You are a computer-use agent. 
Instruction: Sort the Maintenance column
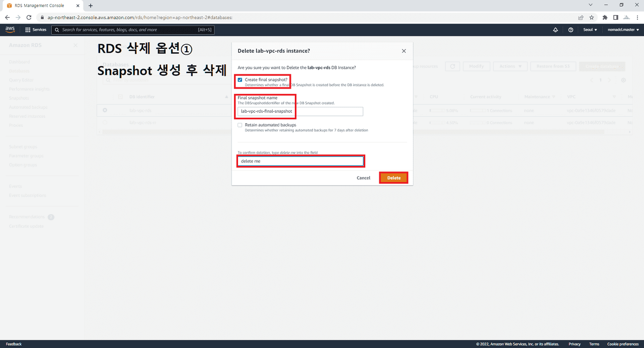(x=553, y=97)
